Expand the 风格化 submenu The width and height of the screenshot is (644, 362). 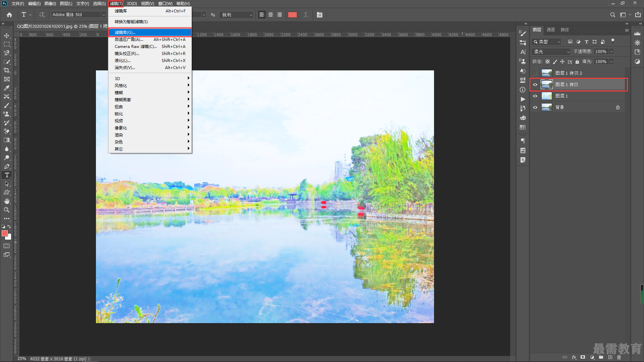click(150, 85)
